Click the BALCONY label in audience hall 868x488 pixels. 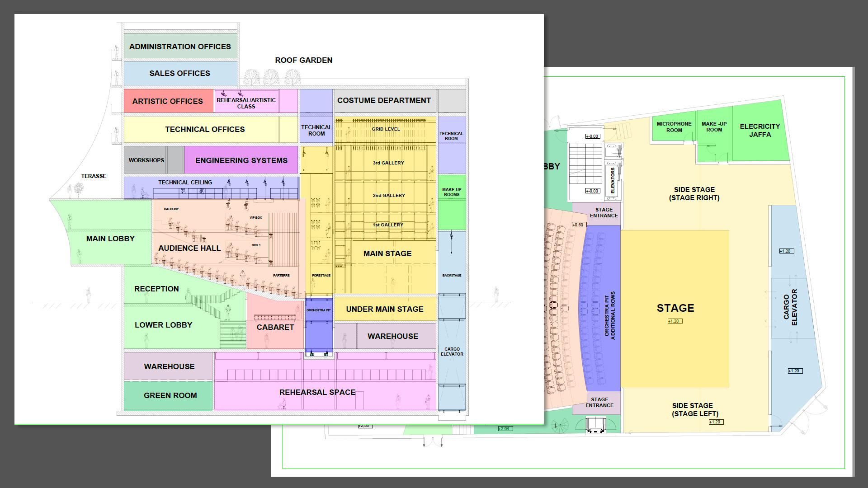coord(171,209)
